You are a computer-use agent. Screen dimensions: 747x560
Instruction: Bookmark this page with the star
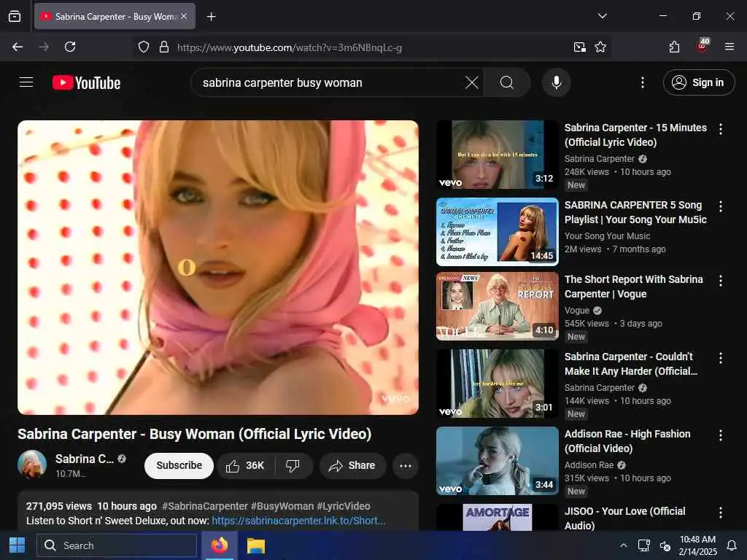[x=600, y=47]
